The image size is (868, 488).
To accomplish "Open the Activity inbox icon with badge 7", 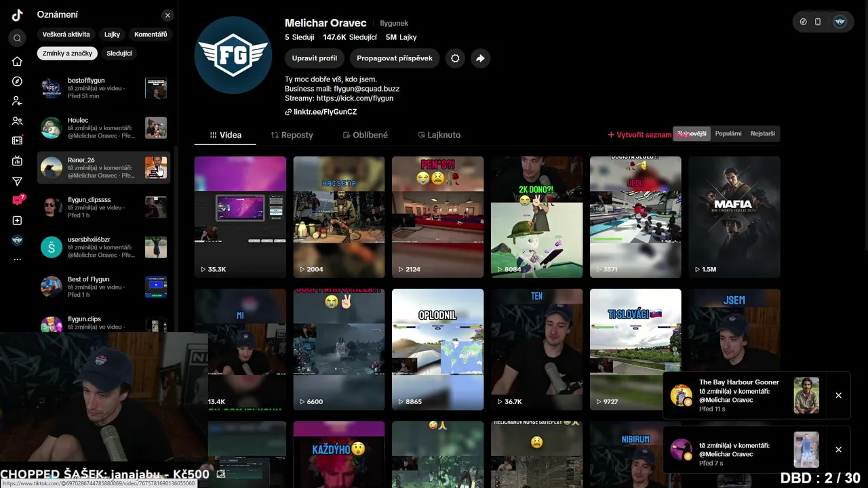I will coord(18,201).
